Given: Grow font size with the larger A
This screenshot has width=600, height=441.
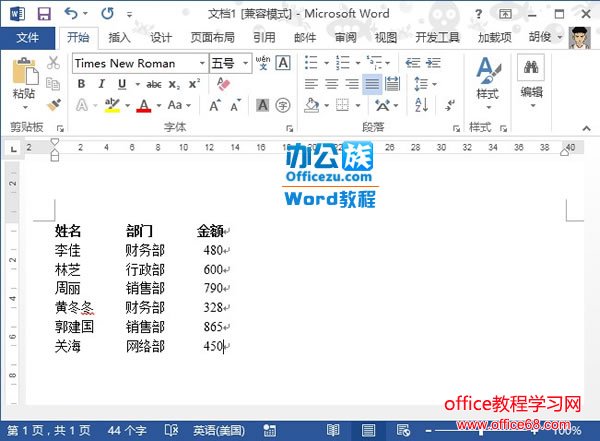Looking at the screenshot, I should (215, 105).
